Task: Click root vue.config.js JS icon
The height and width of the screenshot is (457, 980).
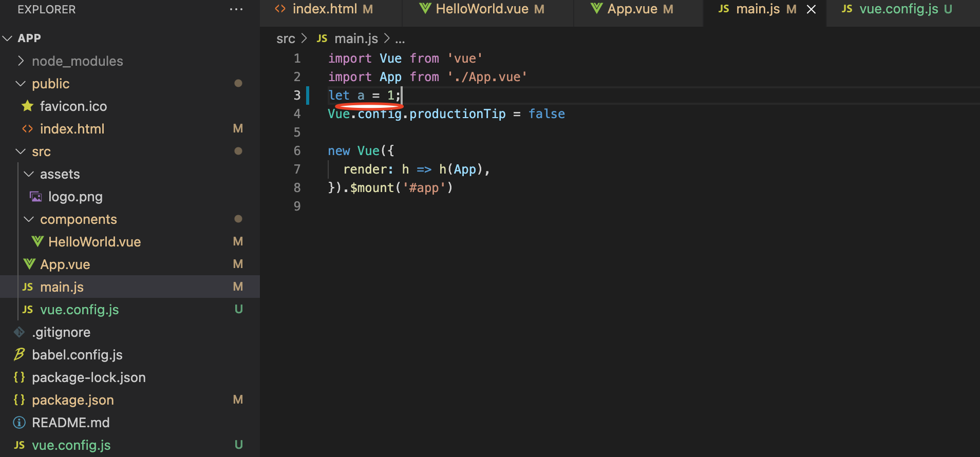Action: click(20, 445)
